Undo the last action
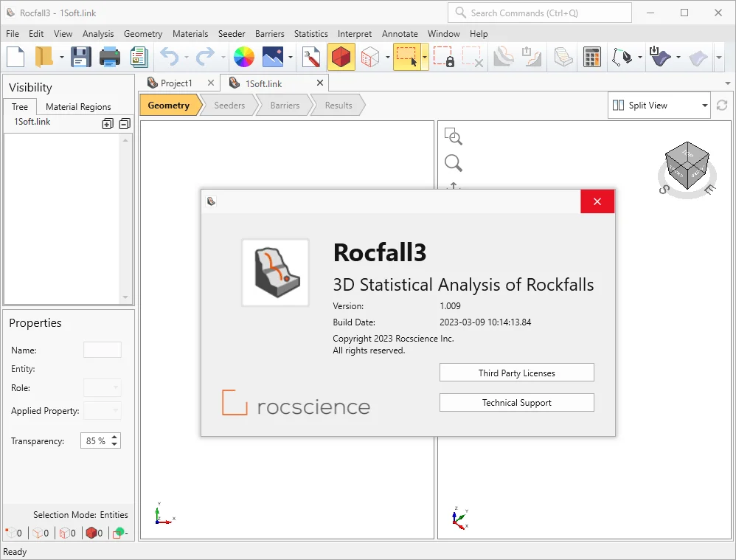 coord(170,58)
